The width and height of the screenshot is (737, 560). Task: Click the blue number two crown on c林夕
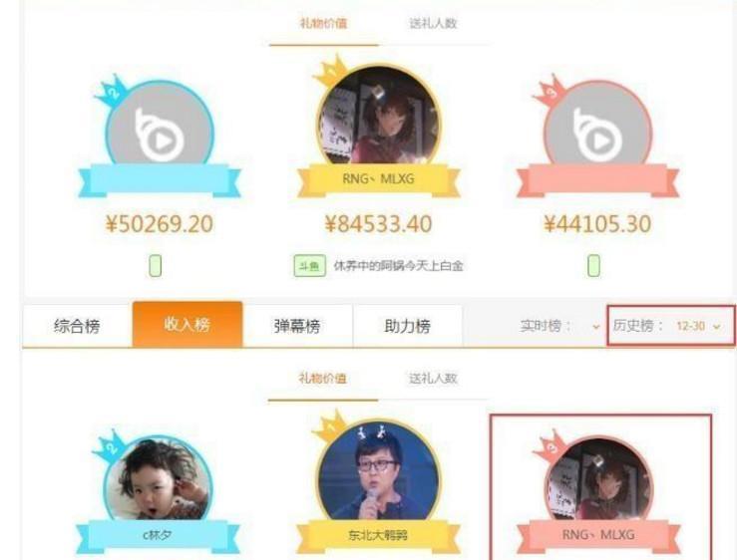point(112,446)
